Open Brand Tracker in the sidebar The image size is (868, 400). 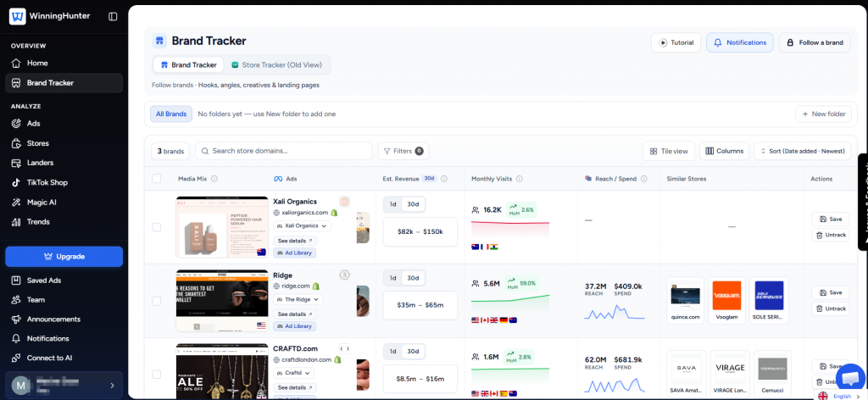pos(64,83)
